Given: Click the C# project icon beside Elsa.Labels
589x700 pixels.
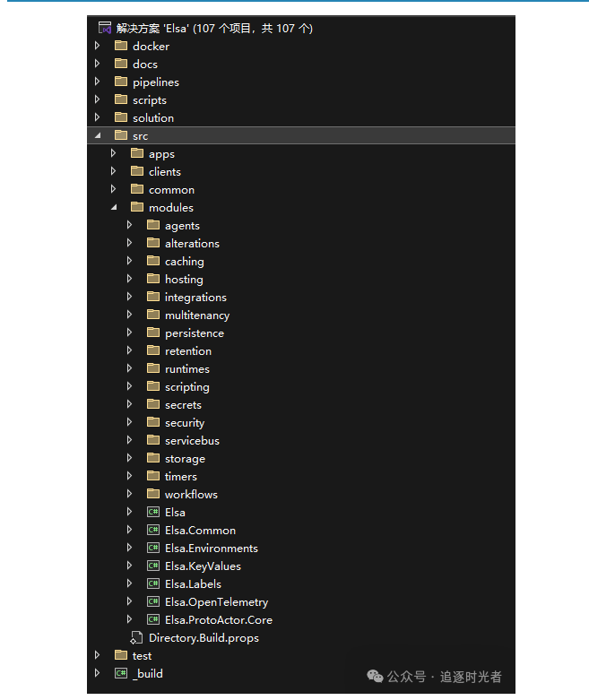Looking at the screenshot, I should [x=153, y=583].
